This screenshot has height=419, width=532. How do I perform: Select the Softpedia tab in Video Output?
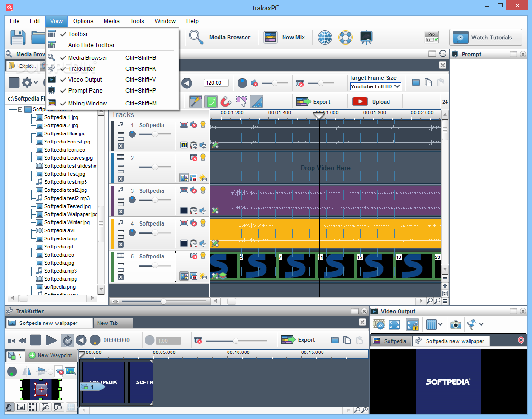pyautogui.click(x=390, y=341)
